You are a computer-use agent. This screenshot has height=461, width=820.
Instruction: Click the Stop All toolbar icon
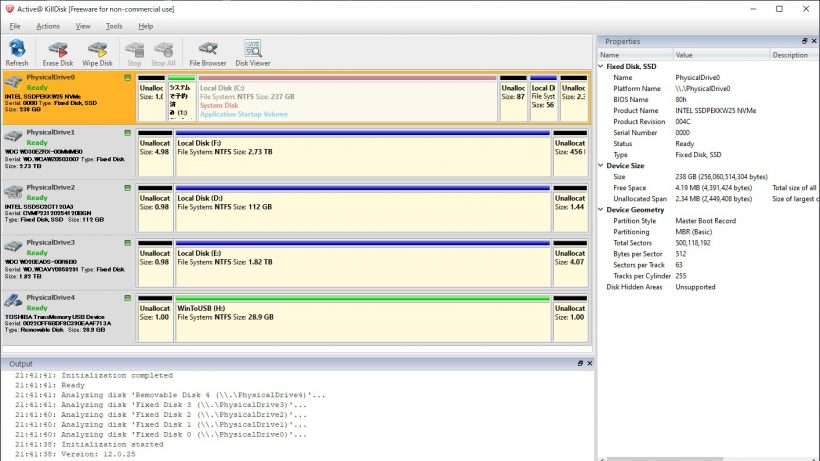click(163, 53)
